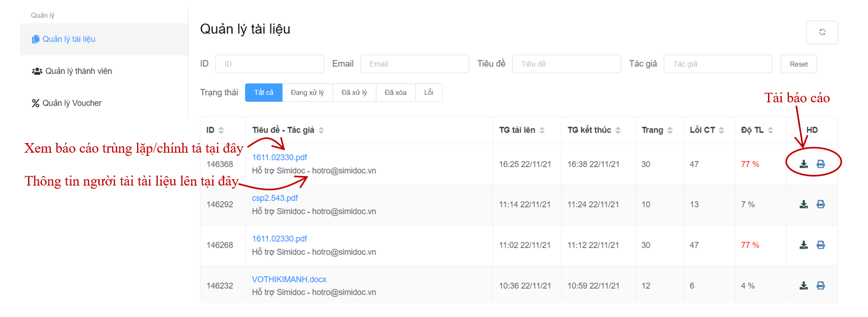Click ID cell 146368

[x=220, y=164]
